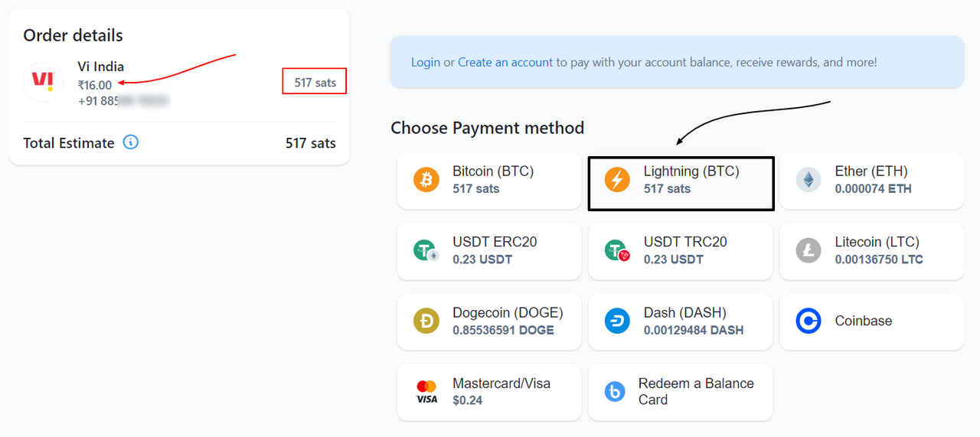This screenshot has width=980, height=437.
Task: Click the orange Bitcoin coin icon
Action: pos(426,180)
